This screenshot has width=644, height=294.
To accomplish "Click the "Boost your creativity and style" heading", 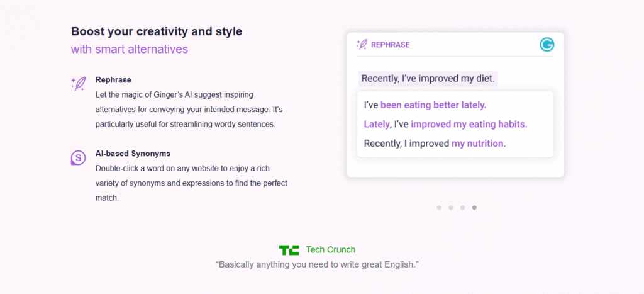I will 157,31.
